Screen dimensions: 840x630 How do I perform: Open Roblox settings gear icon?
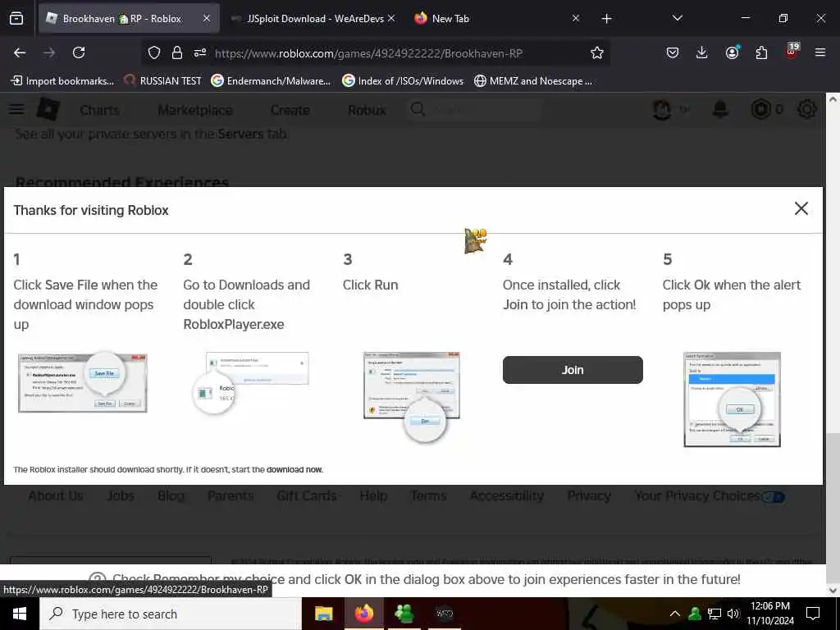(807, 109)
